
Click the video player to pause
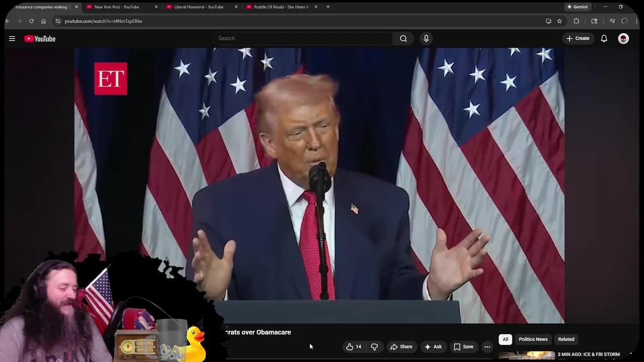tap(319, 185)
